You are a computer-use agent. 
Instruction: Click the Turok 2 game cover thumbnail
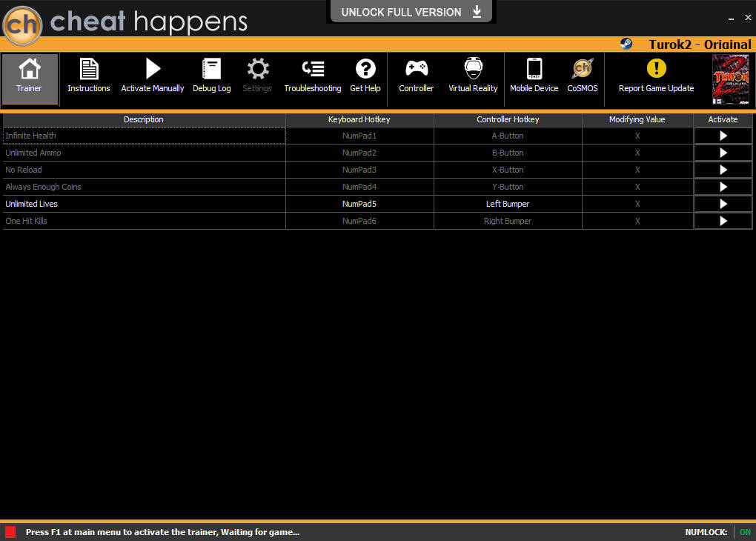point(731,79)
